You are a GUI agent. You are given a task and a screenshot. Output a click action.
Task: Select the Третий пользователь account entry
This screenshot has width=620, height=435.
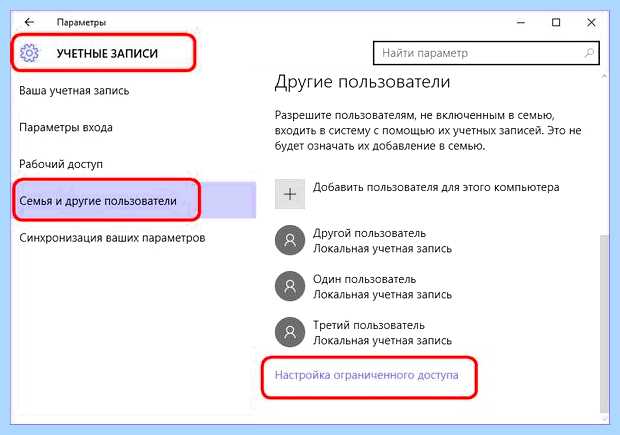[363, 332]
